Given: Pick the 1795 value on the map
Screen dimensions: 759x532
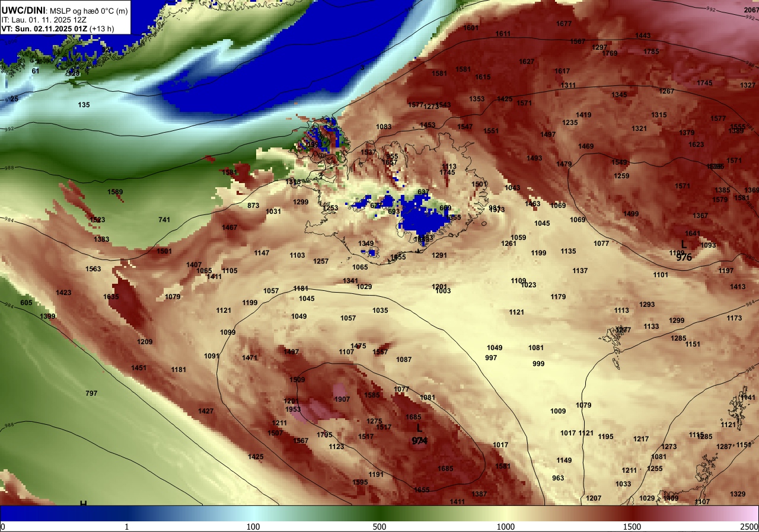Looking at the screenshot, I should (324, 435).
